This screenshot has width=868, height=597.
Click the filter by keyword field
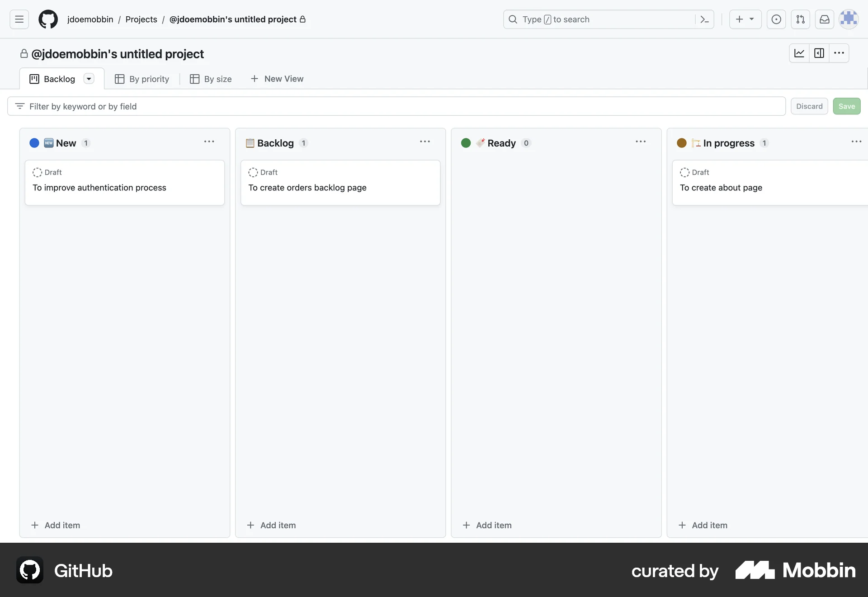click(181, 106)
